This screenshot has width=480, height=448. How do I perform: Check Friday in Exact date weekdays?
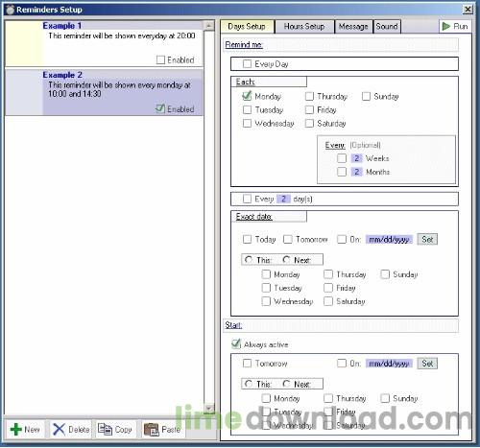pos(328,288)
